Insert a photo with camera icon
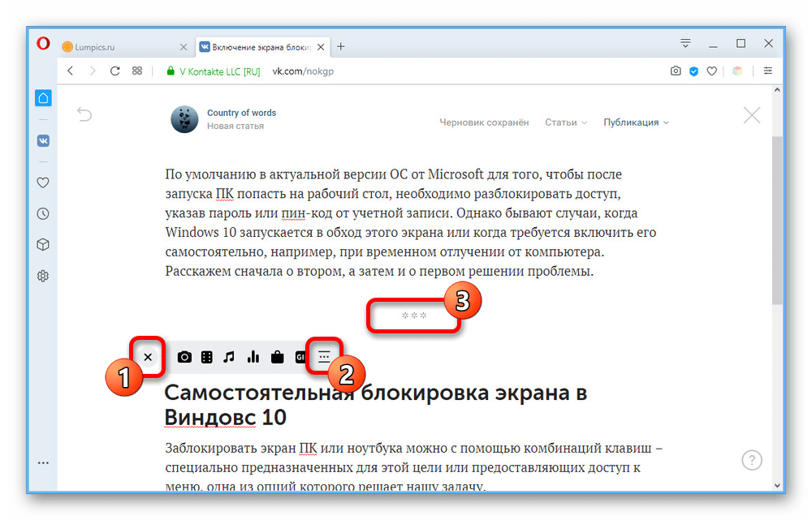Screen dimensions: 812x520 (x=184, y=357)
